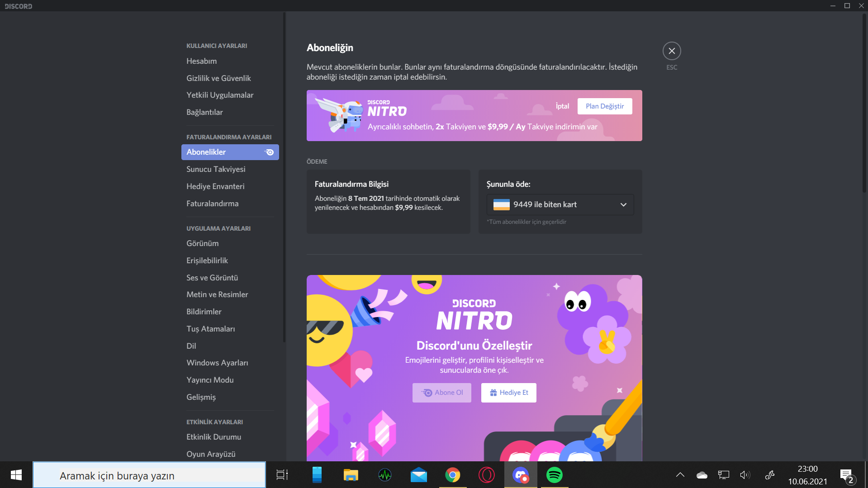Image resolution: width=868 pixels, height=488 pixels.
Task: Click the İptal link on Nitro banner
Action: pos(562,106)
